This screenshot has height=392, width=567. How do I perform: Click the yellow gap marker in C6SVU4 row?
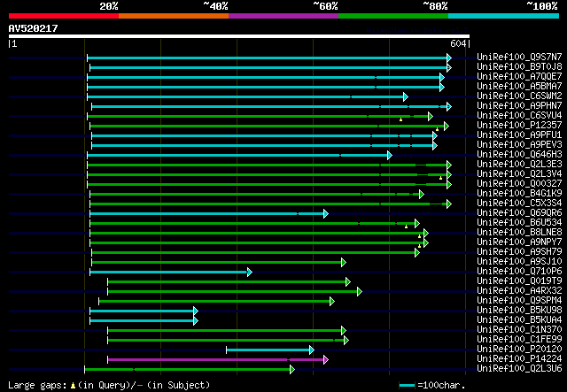click(400, 119)
